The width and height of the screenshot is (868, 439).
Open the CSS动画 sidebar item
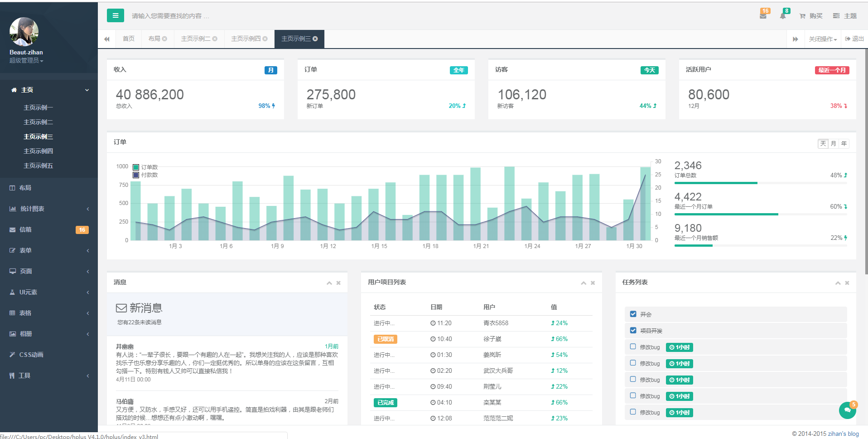click(x=49, y=355)
